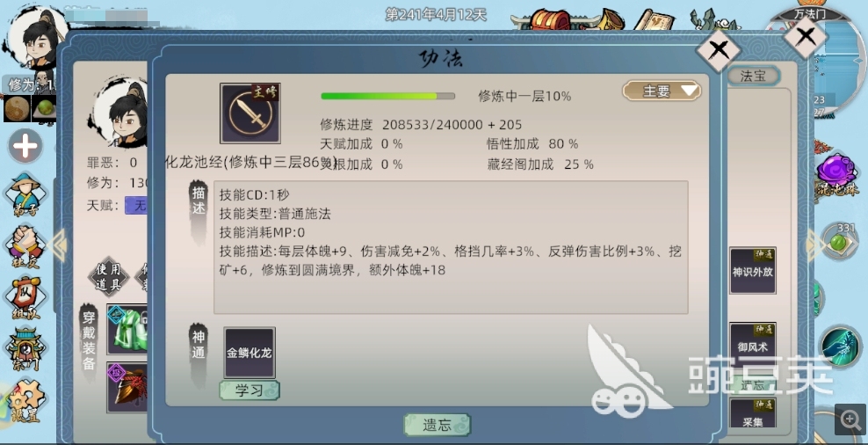
Task: Open the 设置 settings gear icon
Action: [25, 400]
